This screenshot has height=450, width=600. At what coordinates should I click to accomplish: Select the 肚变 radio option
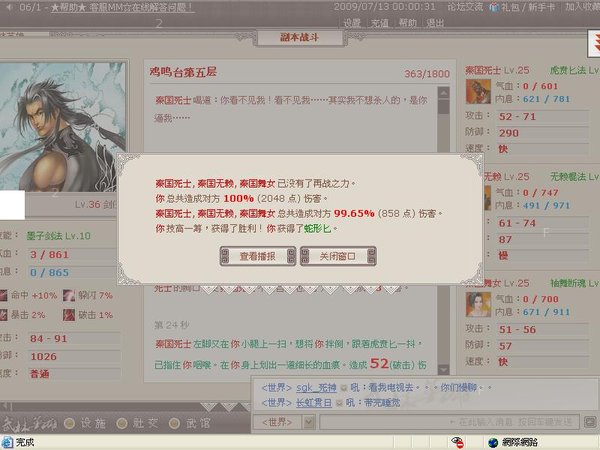pyautogui.click(x=122, y=423)
